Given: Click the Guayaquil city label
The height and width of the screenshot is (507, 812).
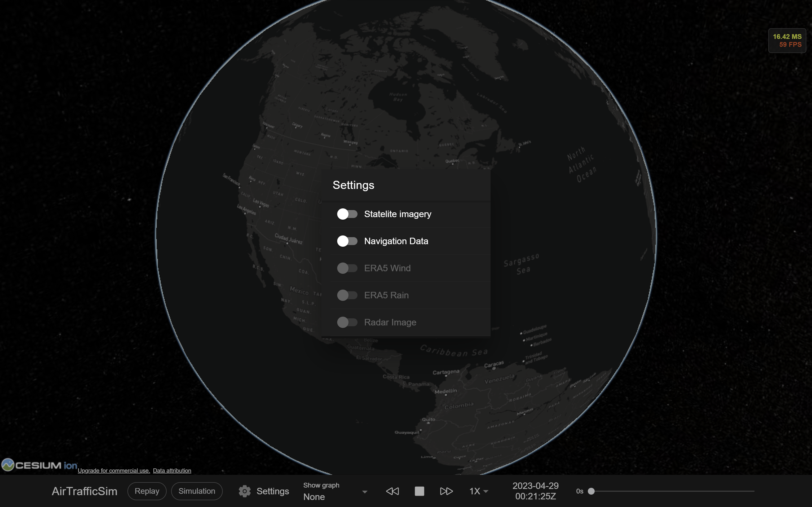Looking at the screenshot, I should [x=407, y=433].
